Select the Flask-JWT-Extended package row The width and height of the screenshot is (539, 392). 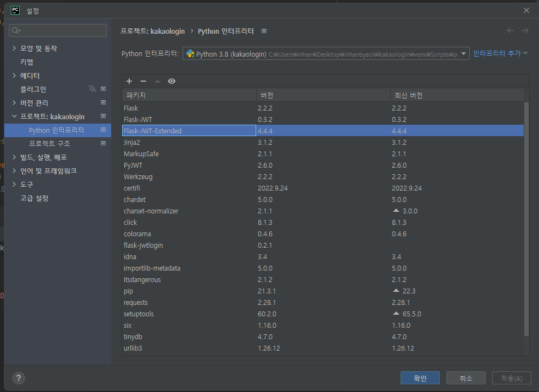(x=323, y=131)
